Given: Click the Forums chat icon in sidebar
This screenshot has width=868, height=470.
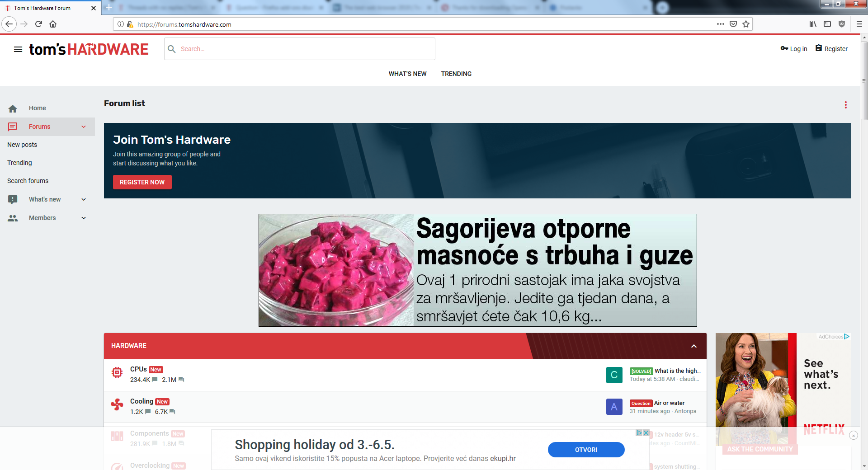Looking at the screenshot, I should click(13, 127).
